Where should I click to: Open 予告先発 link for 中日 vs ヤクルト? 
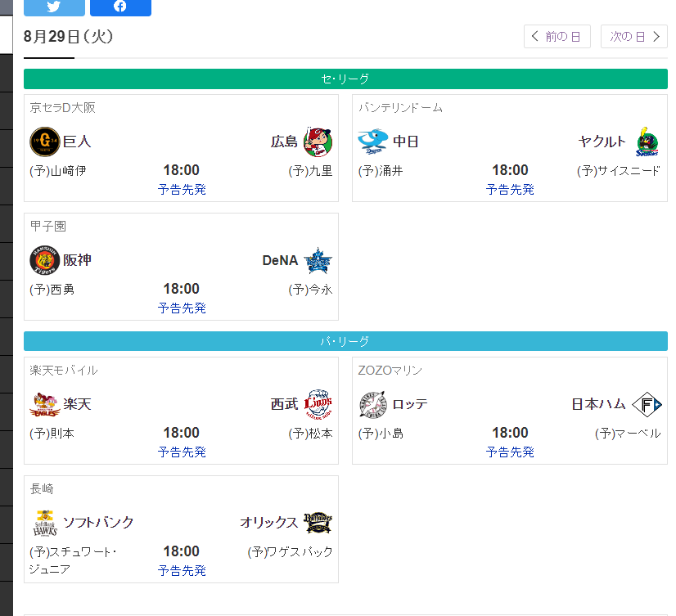(510, 189)
